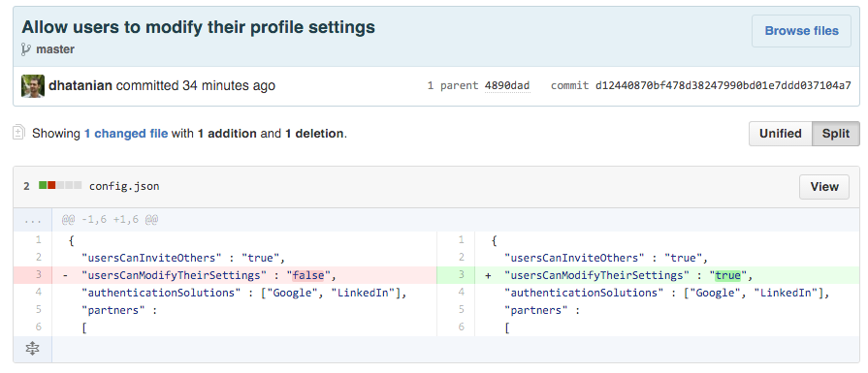Viewport: 868px width, 373px height.
Task: Click the master branch label
Action: point(55,49)
